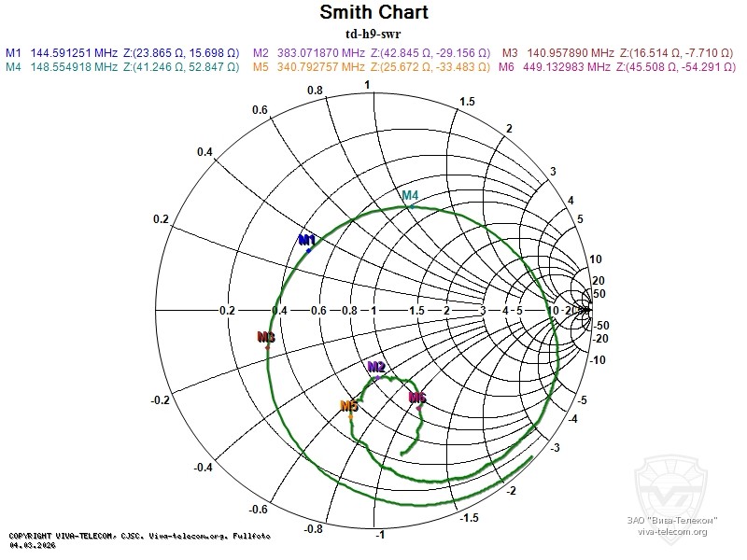Click the top reactance label 1

coord(367,85)
